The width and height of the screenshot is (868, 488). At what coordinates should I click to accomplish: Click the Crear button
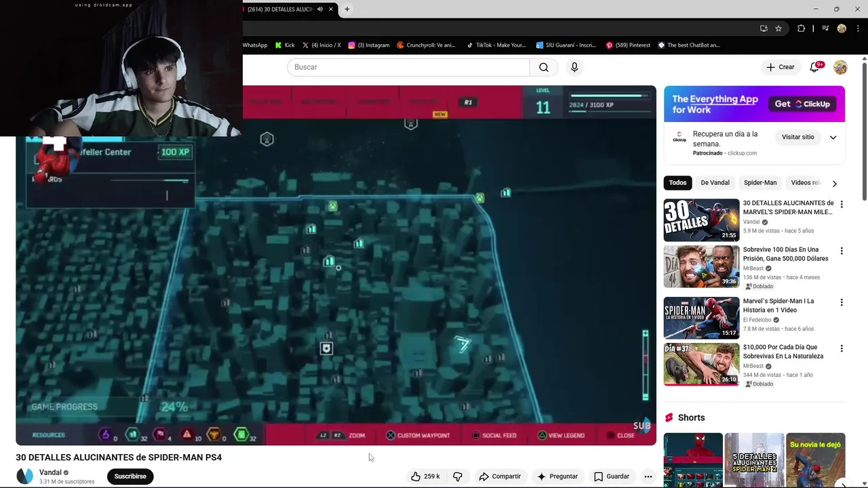click(x=780, y=67)
